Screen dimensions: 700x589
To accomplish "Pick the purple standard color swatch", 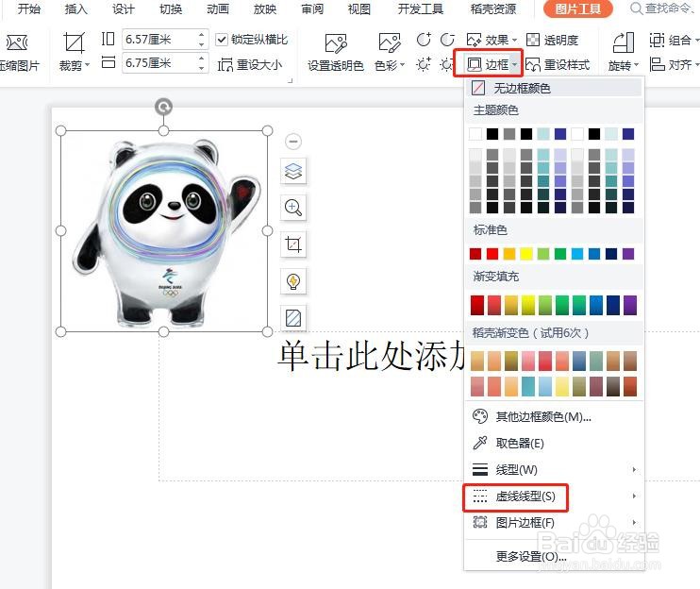I will coord(628,254).
